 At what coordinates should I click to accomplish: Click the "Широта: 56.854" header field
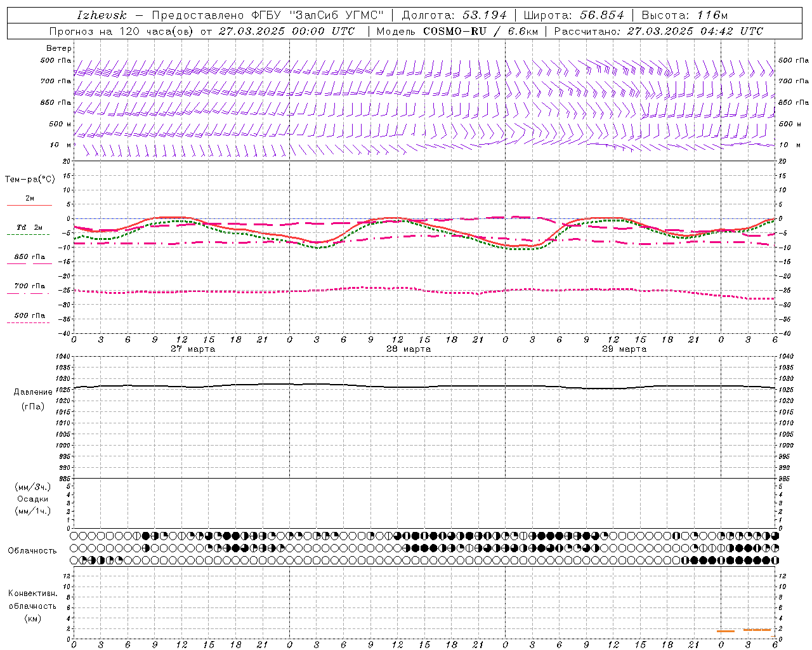pyautogui.click(x=574, y=15)
